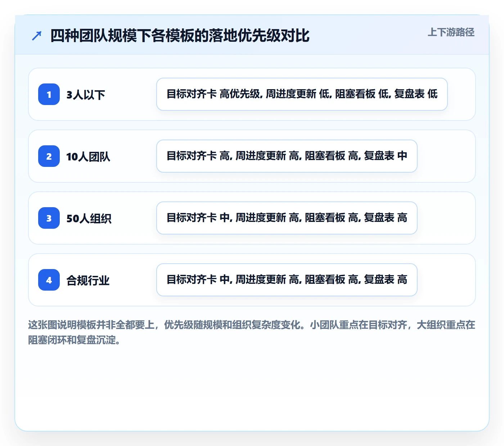Open the priority box for 10人团队
This screenshot has width=504, height=446.
287,156
